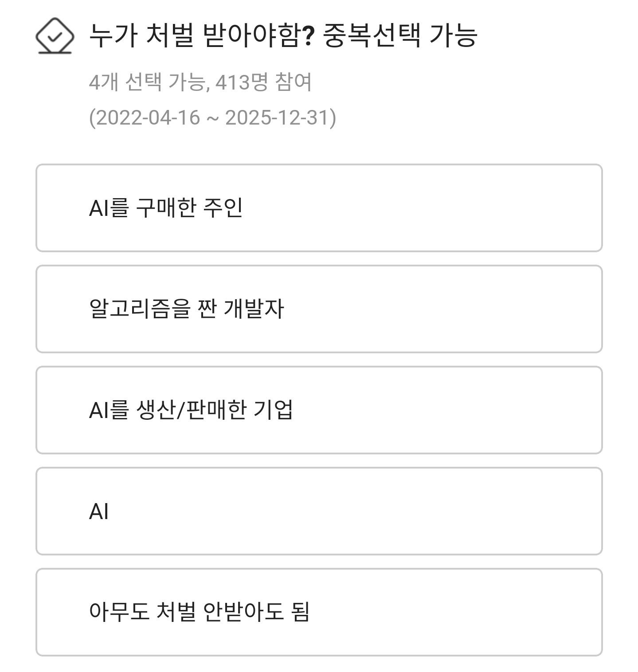Select the "아무도 처벌 안받아도 됨" option
This screenshot has height=672, width=638.
319,612
